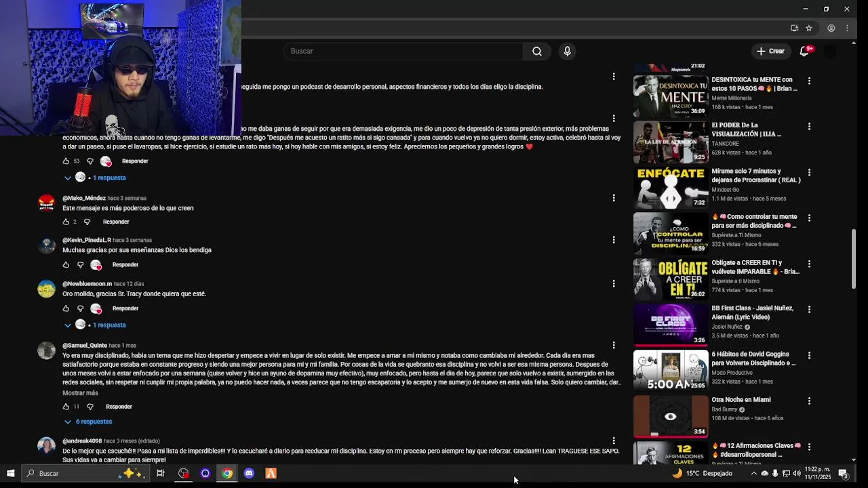Open ENFÓCATE video thumbnail
The height and width of the screenshot is (488, 868).
(x=671, y=188)
